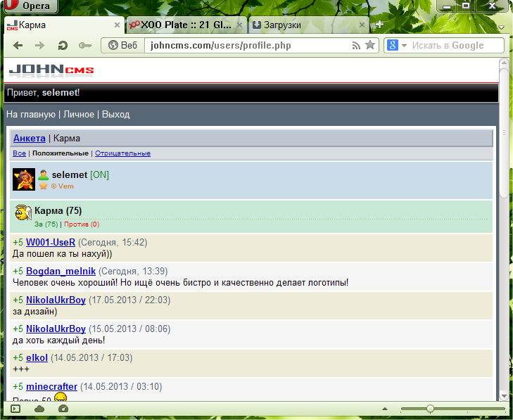Open the Анкета profile link
Viewport: 513px width, 420px height.
30,138
